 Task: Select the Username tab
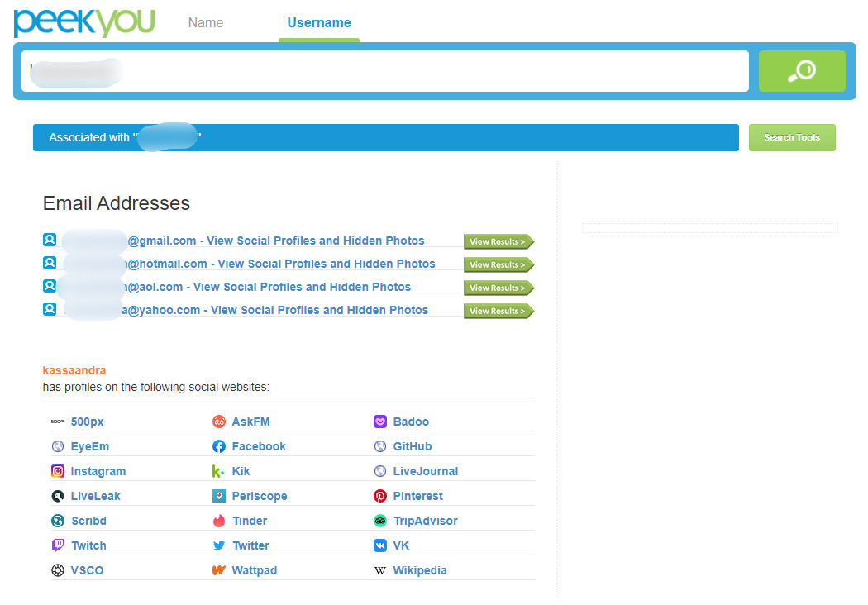point(319,22)
